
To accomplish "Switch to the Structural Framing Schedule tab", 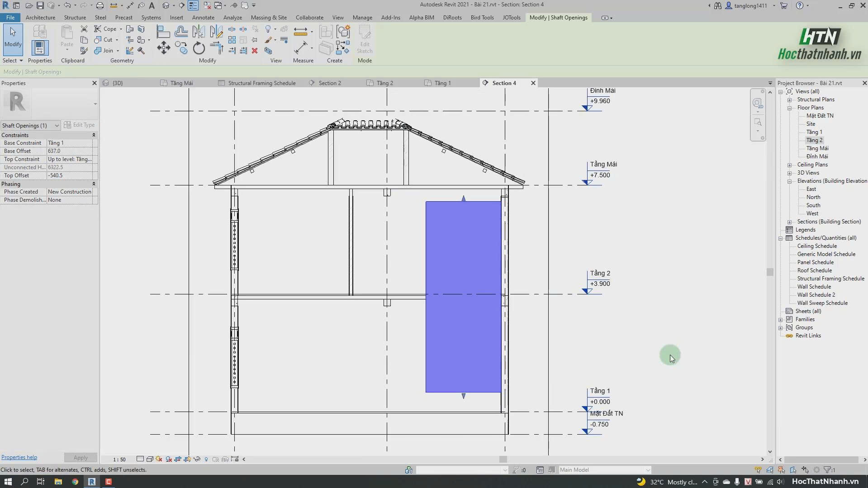I will pyautogui.click(x=261, y=83).
